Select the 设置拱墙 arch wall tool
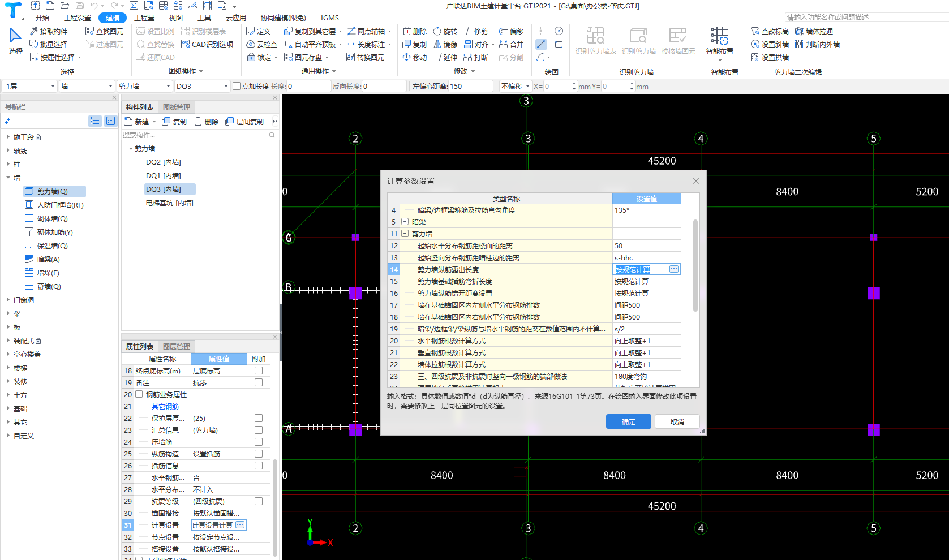Screen dimensions: 949x560 [770, 57]
